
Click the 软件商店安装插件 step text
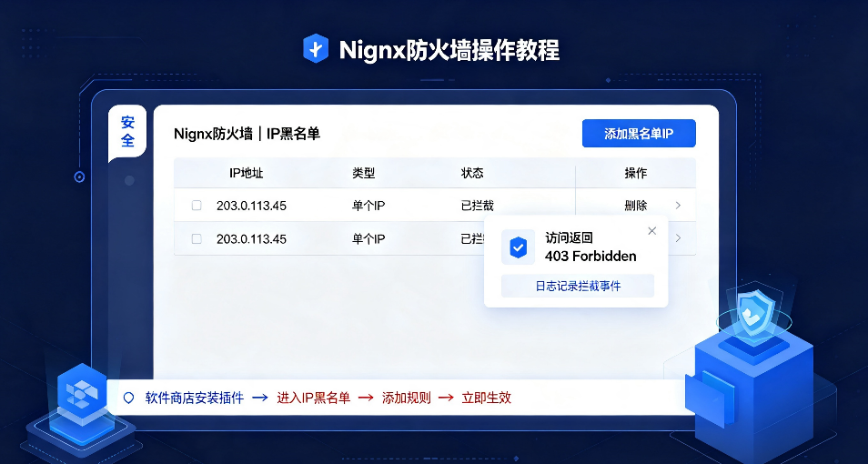(195, 398)
